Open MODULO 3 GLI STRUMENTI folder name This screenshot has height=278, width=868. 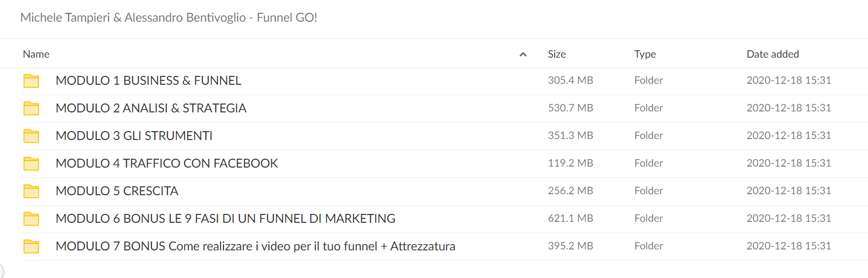coord(134,136)
